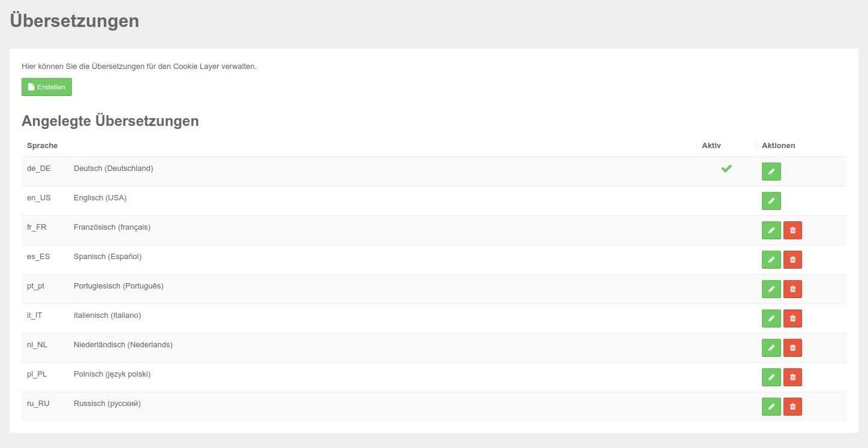
Task: Remove the Spanisch (Español) translation
Action: (x=792, y=260)
